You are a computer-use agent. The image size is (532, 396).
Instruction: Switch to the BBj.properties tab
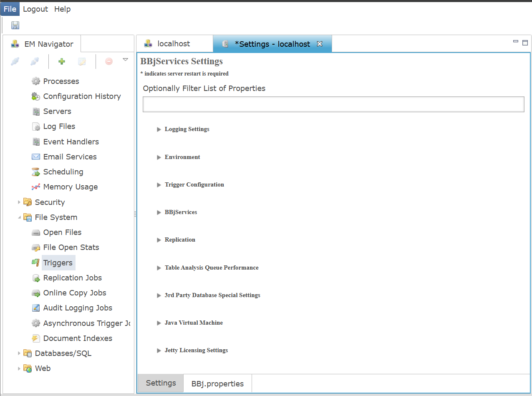click(217, 383)
